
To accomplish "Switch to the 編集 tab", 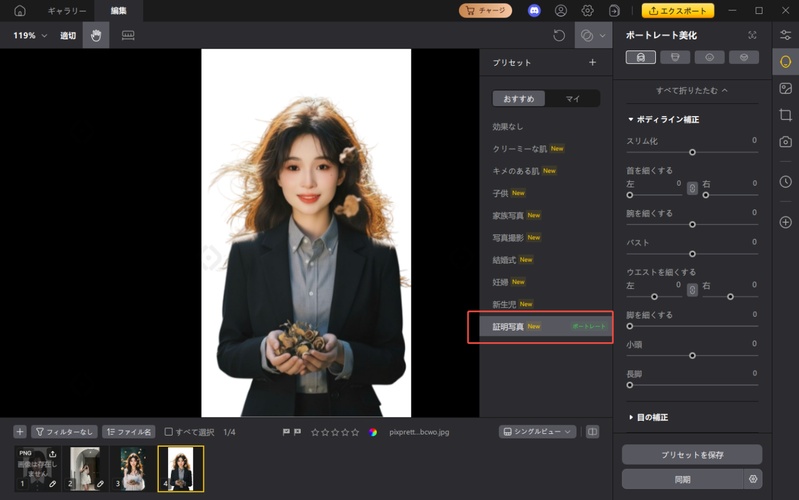I will pyautogui.click(x=119, y=11).
